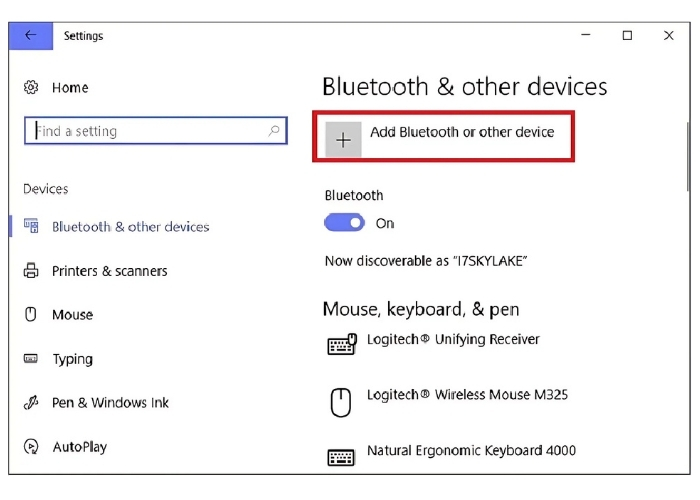Select the Mouse icon in sidebar
Image resolution: width=700 pixels, height=500 pixels.
[31, 315]
